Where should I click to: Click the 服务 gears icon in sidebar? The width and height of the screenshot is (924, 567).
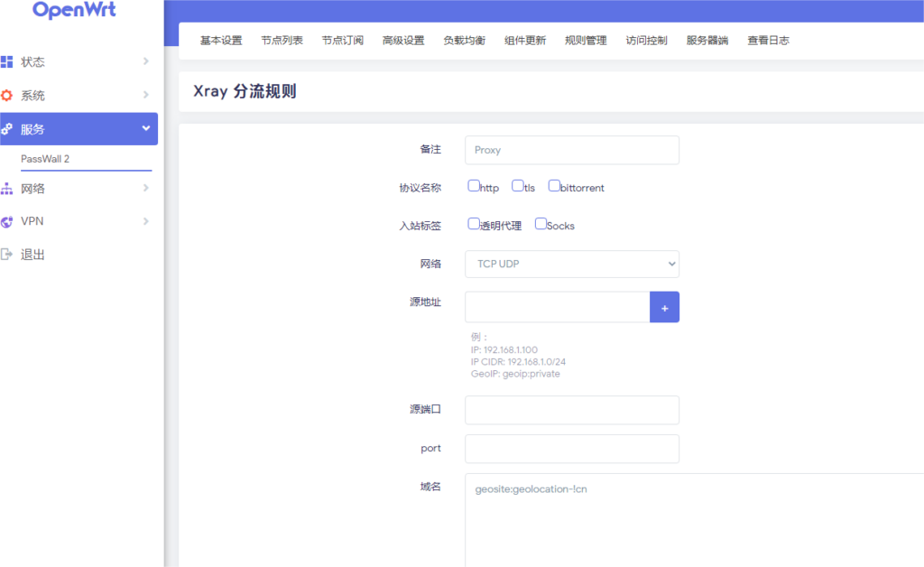pyautogui.click(x=6, y=129)
